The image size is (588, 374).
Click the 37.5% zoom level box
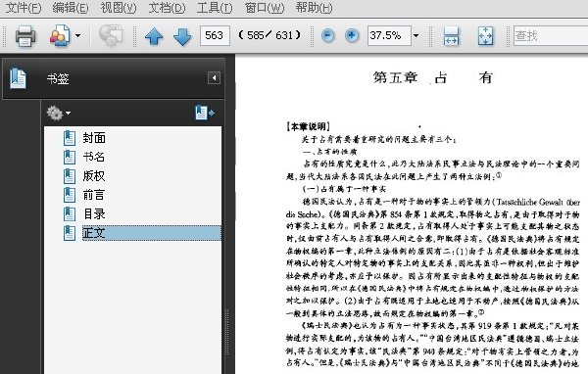tap(389, 35)
